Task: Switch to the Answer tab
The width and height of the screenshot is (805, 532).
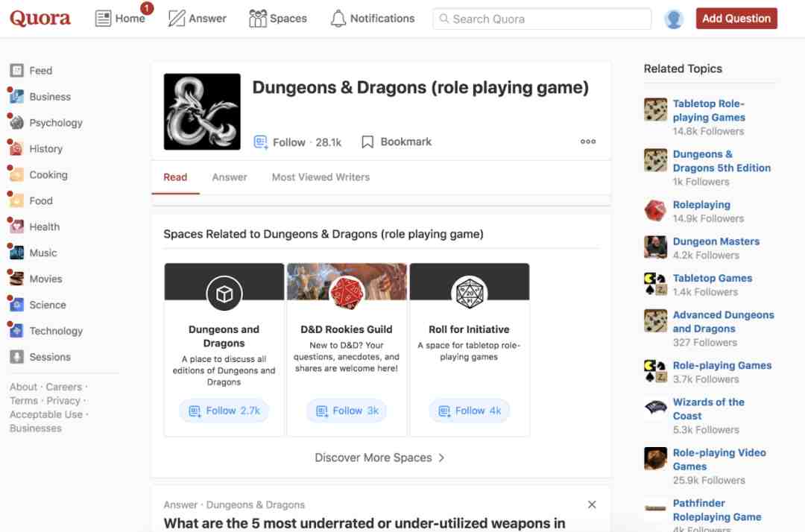Action: (230, 177)
